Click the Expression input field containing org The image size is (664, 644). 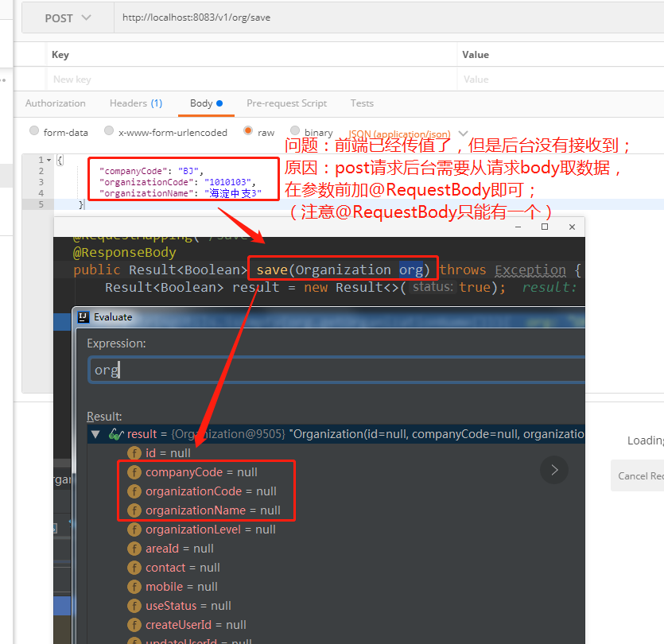pyautogui.click(x=337, y=370)
